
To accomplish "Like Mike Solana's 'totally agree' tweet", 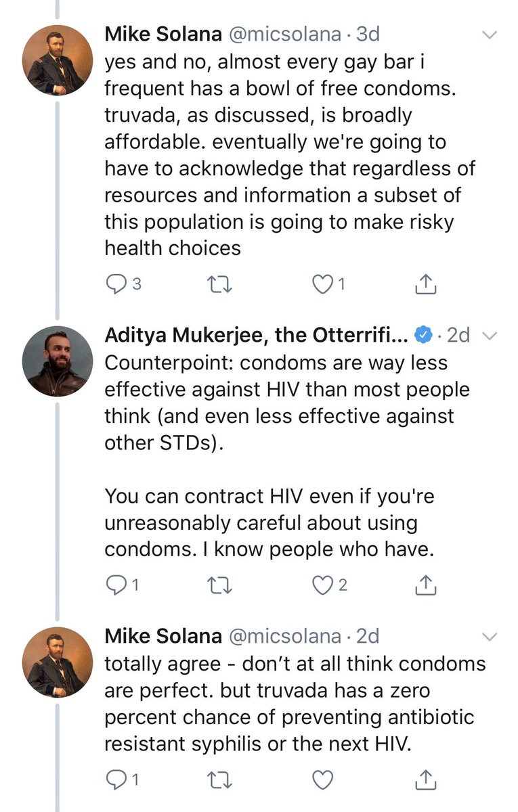I will pyautogui.click(x=323, y=780).
